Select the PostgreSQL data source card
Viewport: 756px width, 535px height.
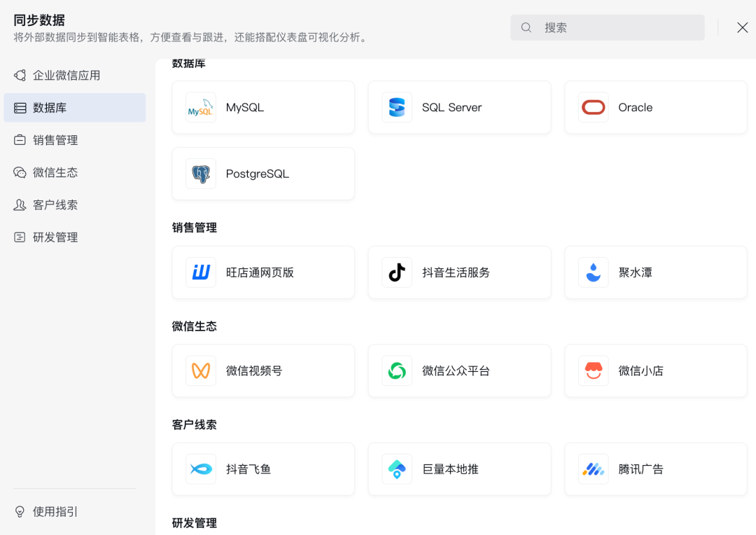tap(263, 174)
